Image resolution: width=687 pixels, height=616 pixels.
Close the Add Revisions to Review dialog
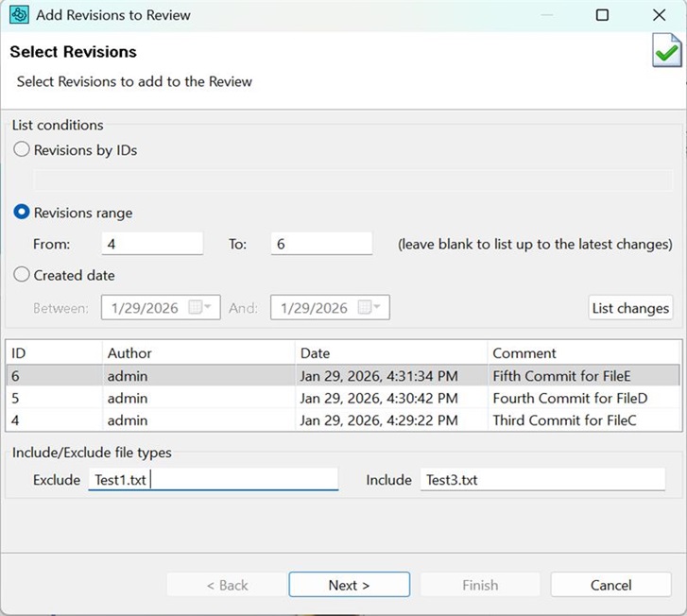(659, 15)
